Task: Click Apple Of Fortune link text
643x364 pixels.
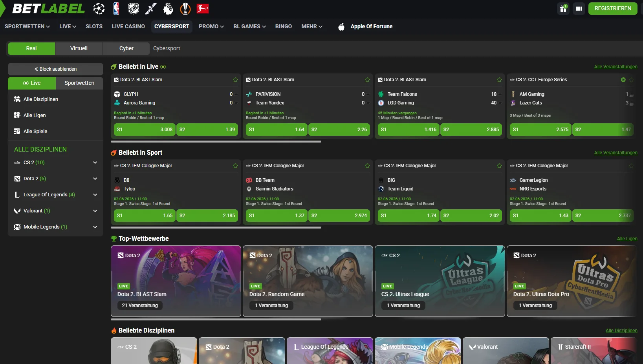Action: (372, 26)
